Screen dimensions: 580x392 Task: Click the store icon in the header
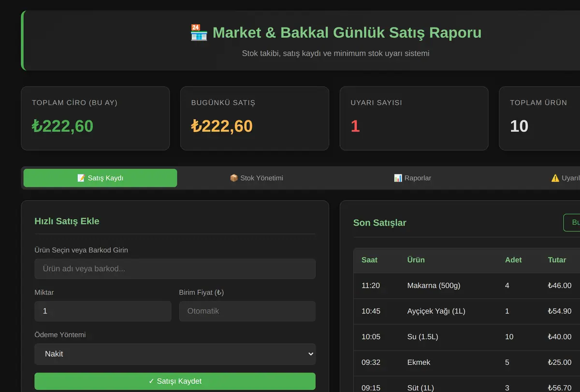click(199, 33)
